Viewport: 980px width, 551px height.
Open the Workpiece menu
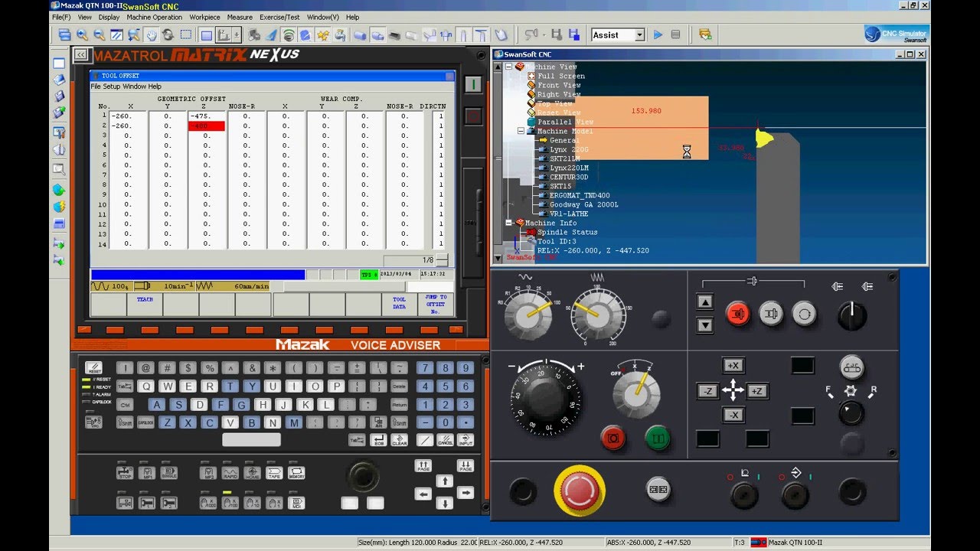click(204, 17)
